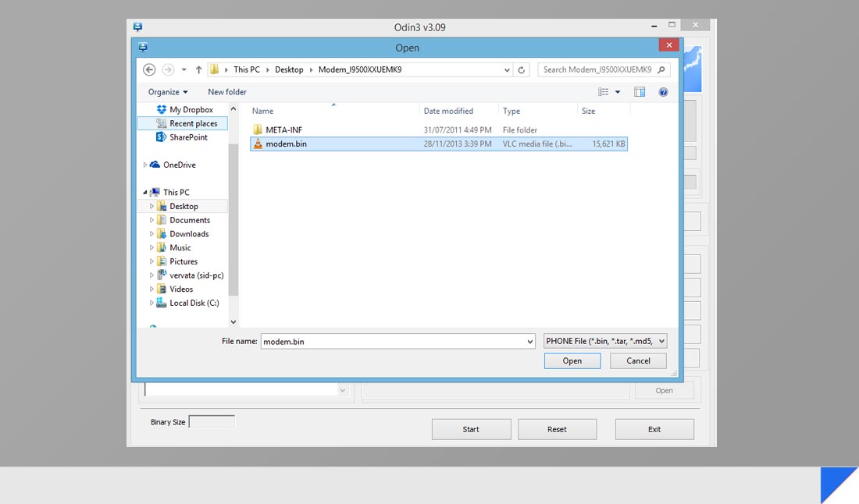The image size is (859, 504).
Task: Expand the Local Disk (C:) node
Action: click(x=151, y=303)
